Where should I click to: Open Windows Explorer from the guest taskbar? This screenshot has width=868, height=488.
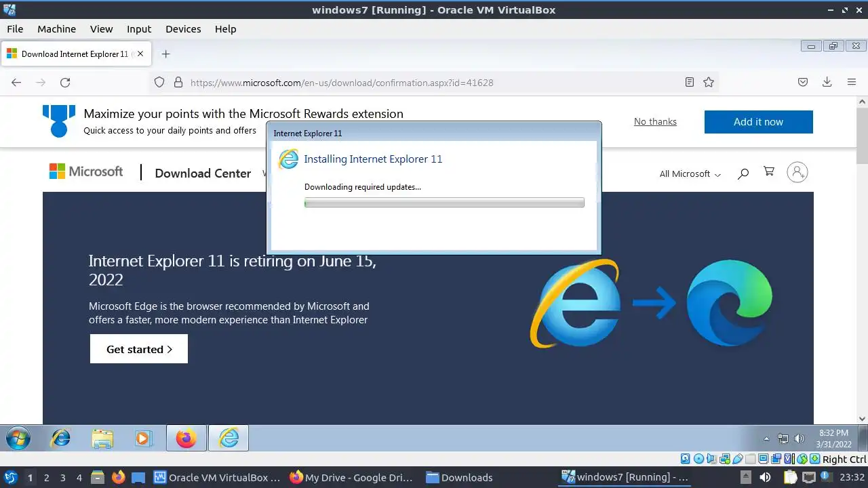(102, 439)
